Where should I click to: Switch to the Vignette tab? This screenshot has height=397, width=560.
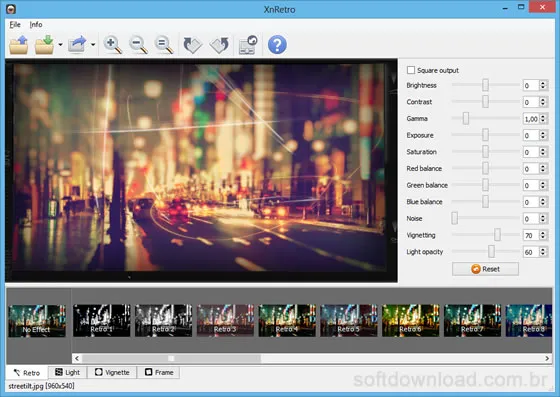click(x=112, y=372)
